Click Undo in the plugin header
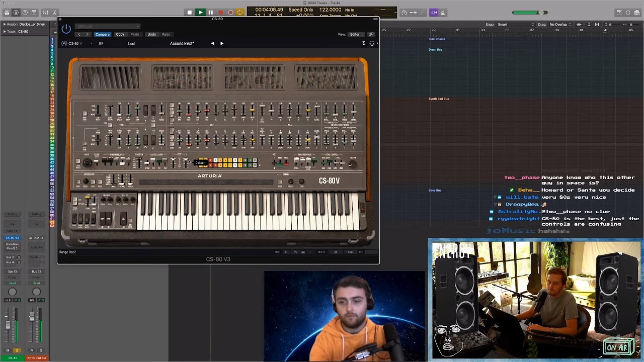This screenshot has width=644, height=362. pyautogui.click(x=151, y=34)
